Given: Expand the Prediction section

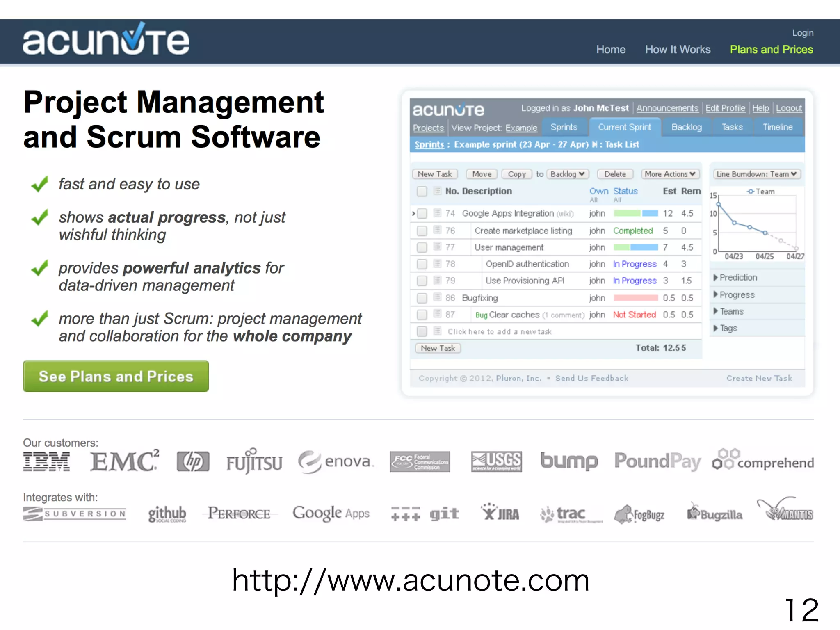Looking at the screenshot, I should [736, 278].
